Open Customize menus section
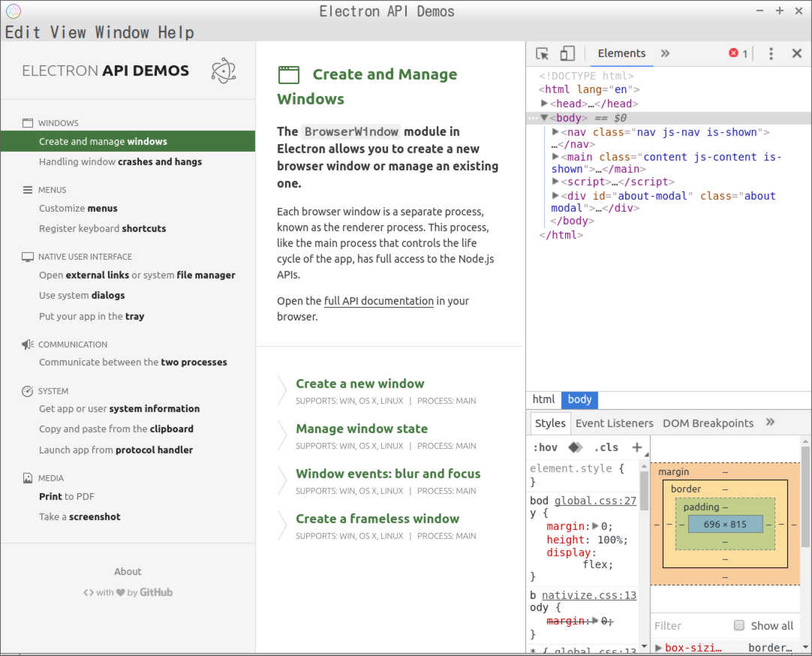The width and height of the screenshot is (812, 656). point(78,208)
